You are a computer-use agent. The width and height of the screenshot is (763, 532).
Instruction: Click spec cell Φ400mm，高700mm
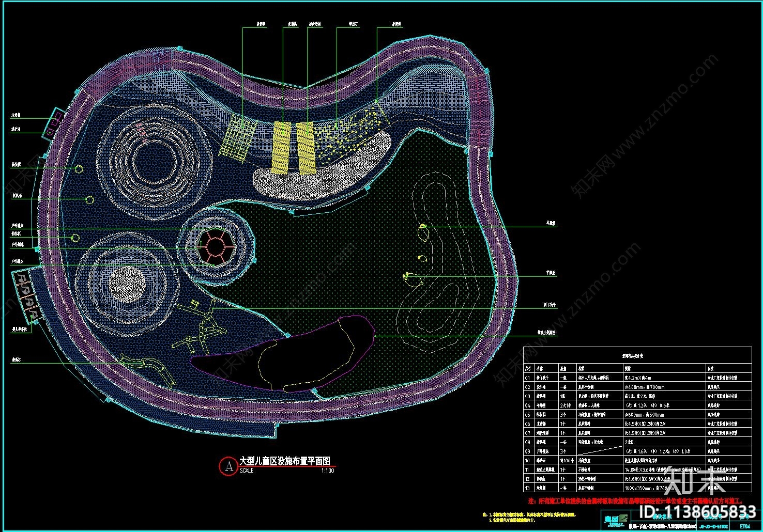[x=645, y=387]
